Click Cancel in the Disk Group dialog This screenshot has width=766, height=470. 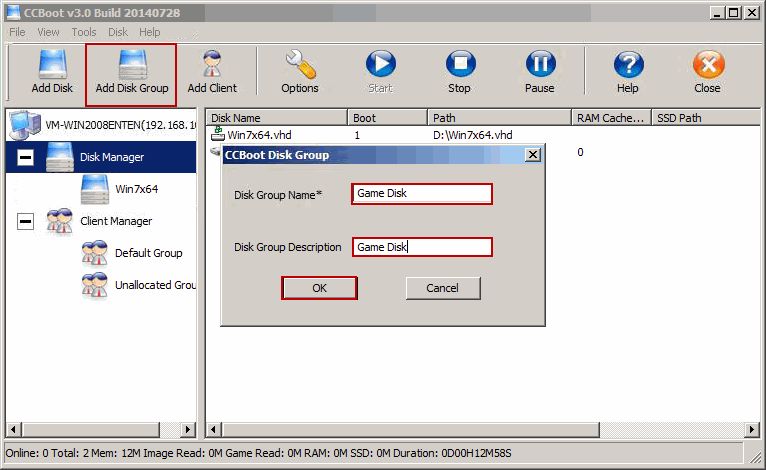tap(443, 288)
